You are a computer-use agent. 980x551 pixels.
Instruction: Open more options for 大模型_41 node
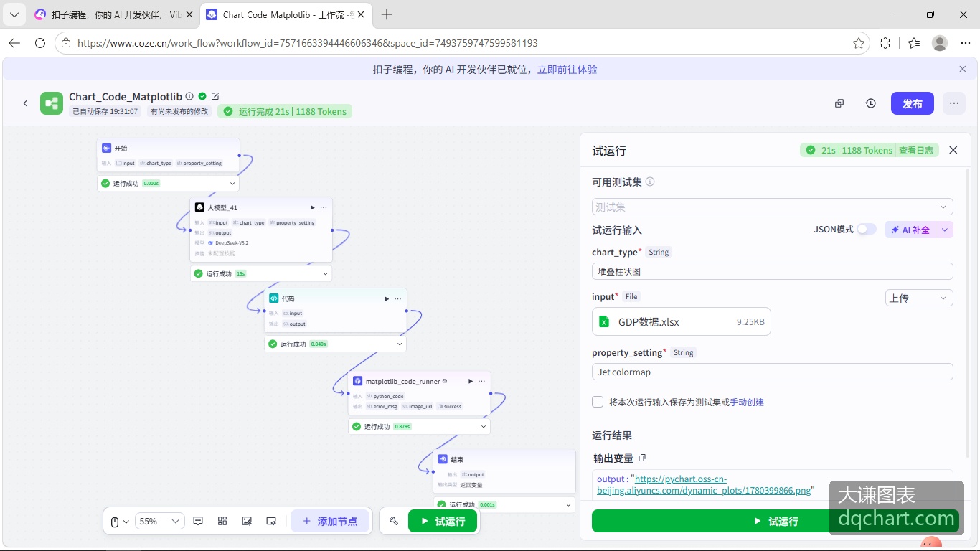point(324,207)
